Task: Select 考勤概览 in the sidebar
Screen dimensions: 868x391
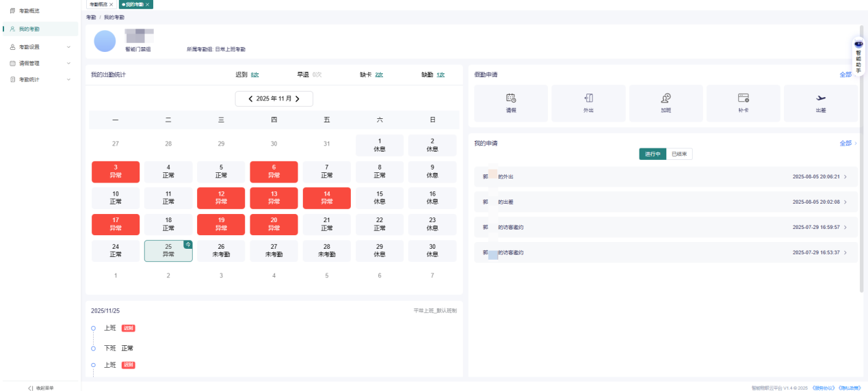Action: tap(40, 11)
